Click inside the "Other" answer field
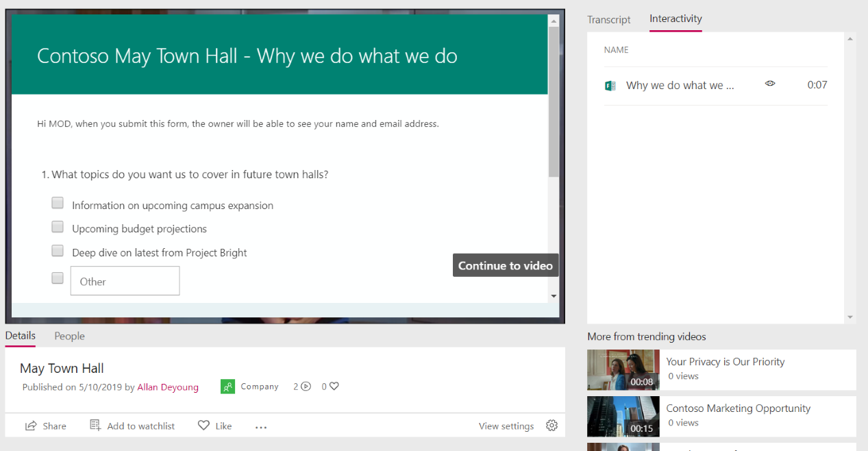 [x=125, y=280]
